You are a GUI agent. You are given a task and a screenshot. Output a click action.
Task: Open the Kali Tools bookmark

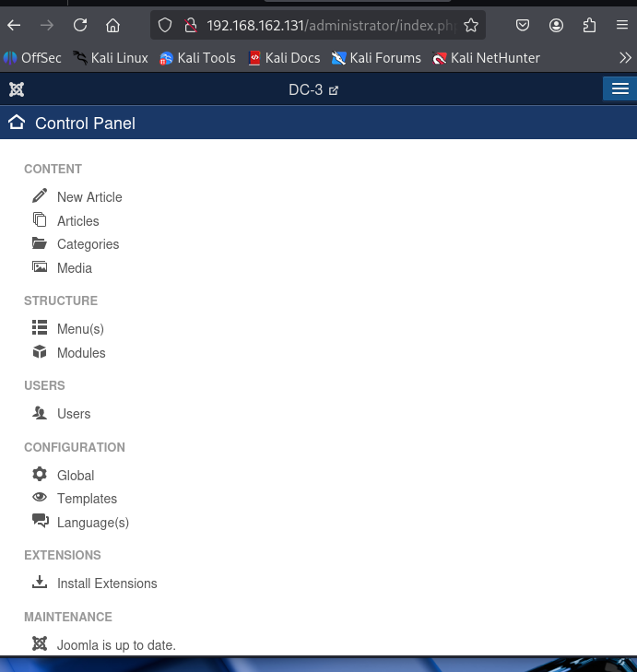pos(197,58)
